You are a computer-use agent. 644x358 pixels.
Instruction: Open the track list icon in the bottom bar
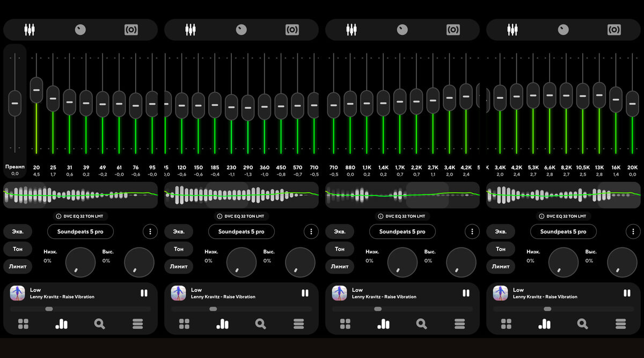(137, 324)
